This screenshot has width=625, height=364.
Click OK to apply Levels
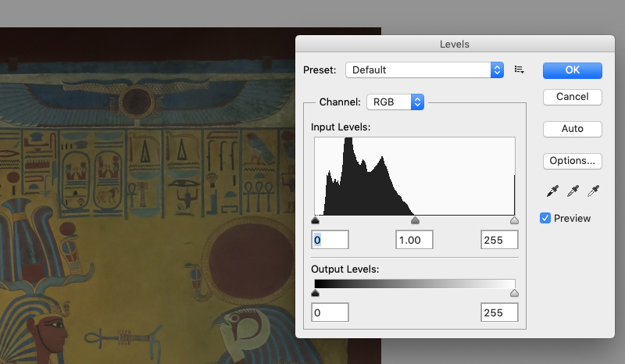coord(573,70)
